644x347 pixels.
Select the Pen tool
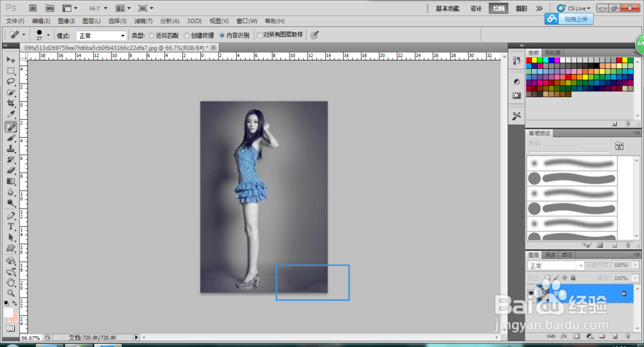pyautogui.click(x=11, y=216)
